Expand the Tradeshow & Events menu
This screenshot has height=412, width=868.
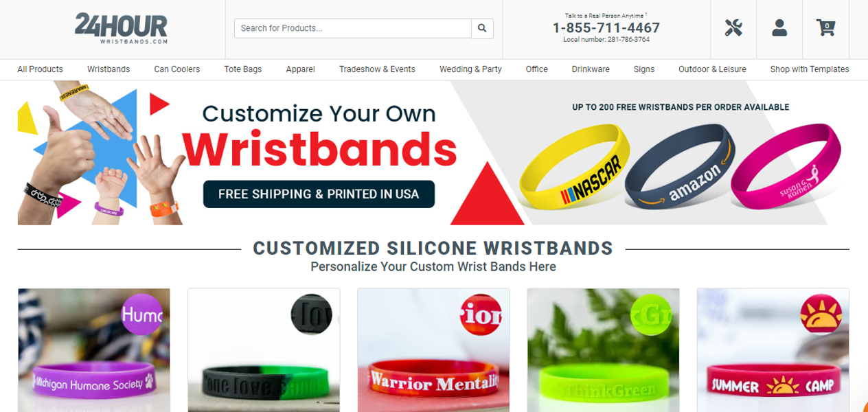coord(377,69)
